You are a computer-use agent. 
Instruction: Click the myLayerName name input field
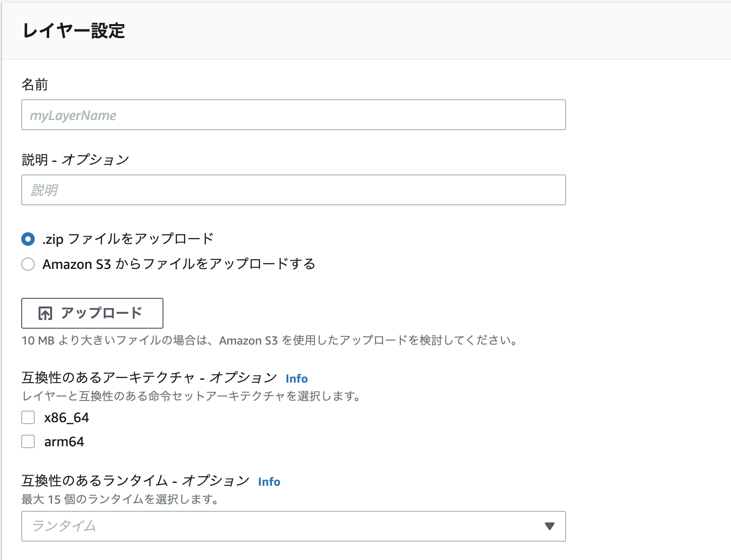(x=293, y=115)
